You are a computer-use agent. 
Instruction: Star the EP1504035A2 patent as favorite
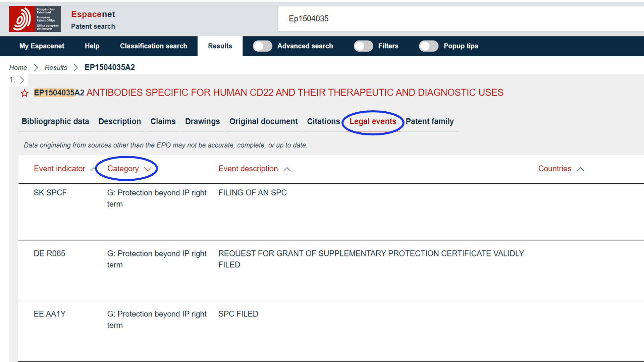tap(24, 93)
